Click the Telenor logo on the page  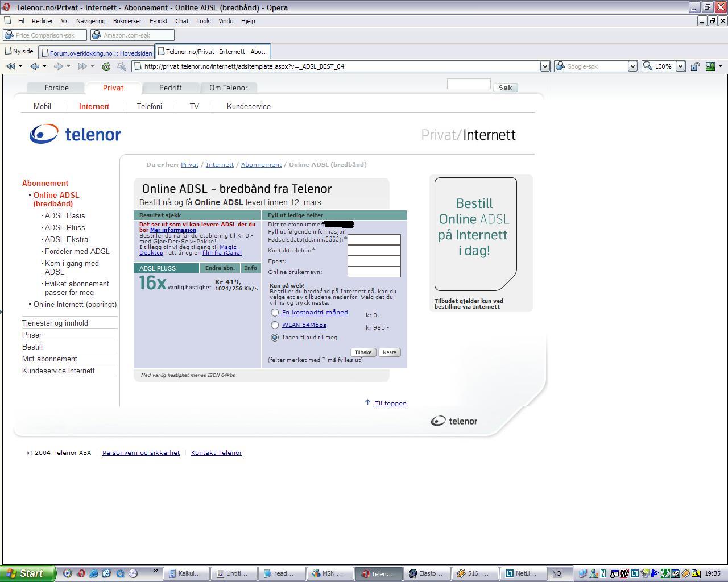point(75,134)
